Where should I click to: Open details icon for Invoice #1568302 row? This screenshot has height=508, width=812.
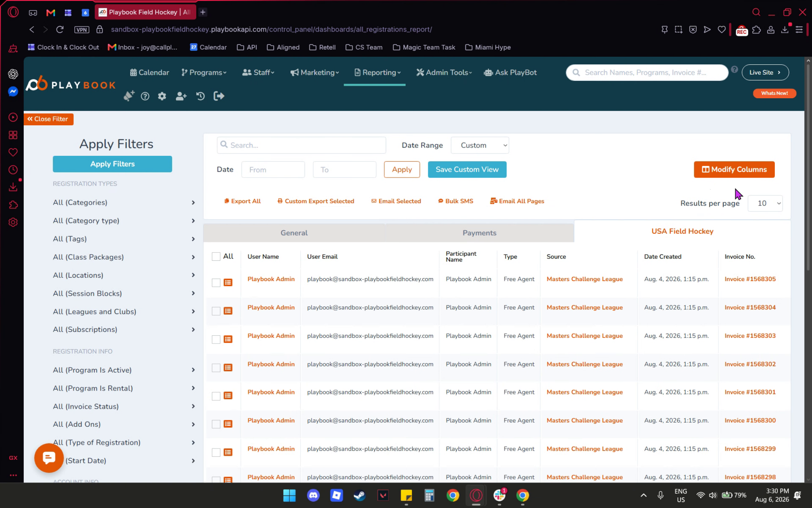click(x=228, y=368)
